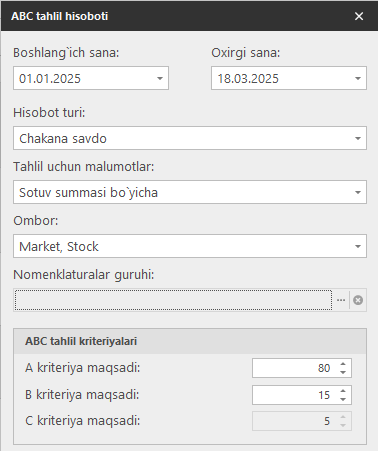
Task: Click the Market, Stock warehouse field
Action: pyautogui.click(x=190, y=246)
